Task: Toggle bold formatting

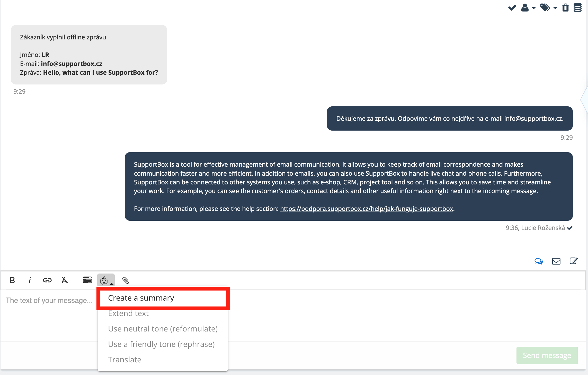Action: tap(12, 280)
